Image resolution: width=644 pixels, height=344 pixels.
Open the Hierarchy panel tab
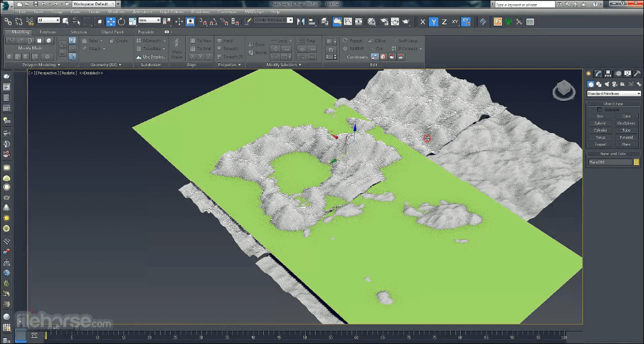click(608, 73)
